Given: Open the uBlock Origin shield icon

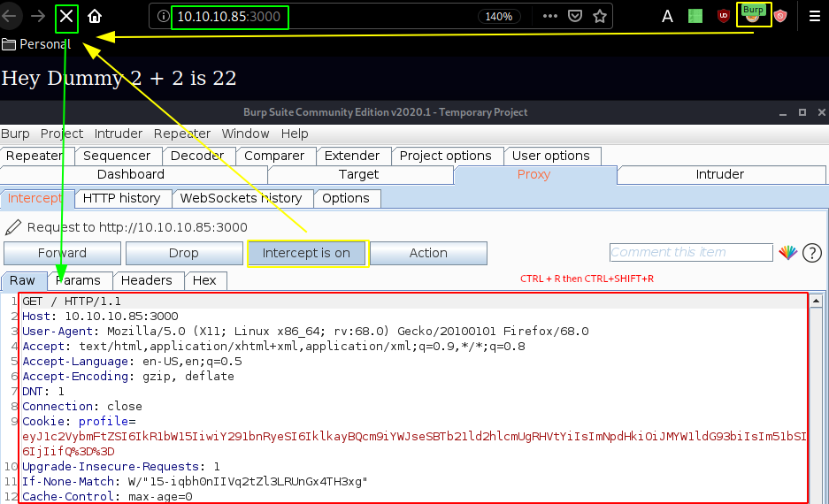Looking at the screenshot, I should [723, 17].
